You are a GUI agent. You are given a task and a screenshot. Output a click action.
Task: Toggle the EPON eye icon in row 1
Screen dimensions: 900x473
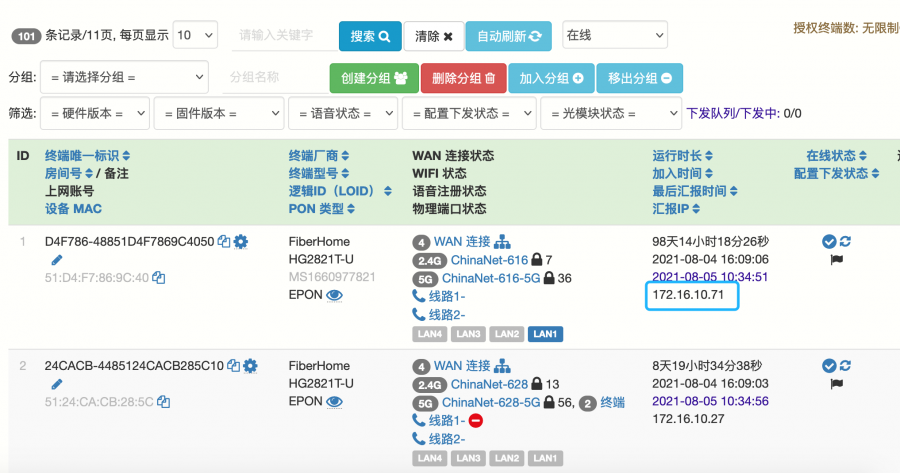coord(334,295)
